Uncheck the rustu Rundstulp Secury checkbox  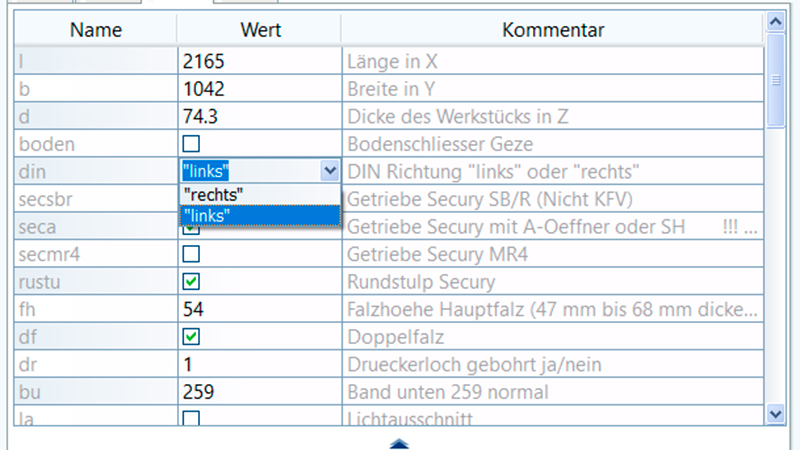[191, 282]
